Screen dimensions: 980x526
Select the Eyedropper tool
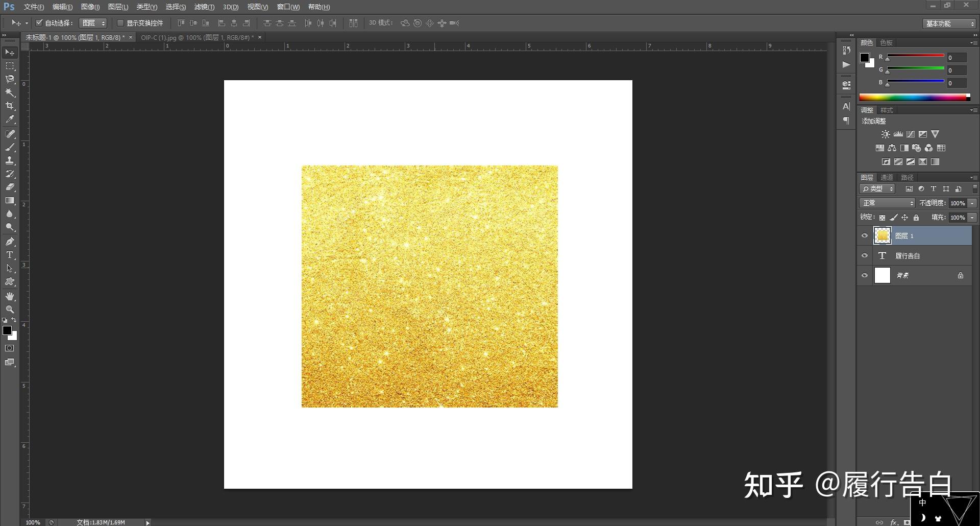[10, 119]
